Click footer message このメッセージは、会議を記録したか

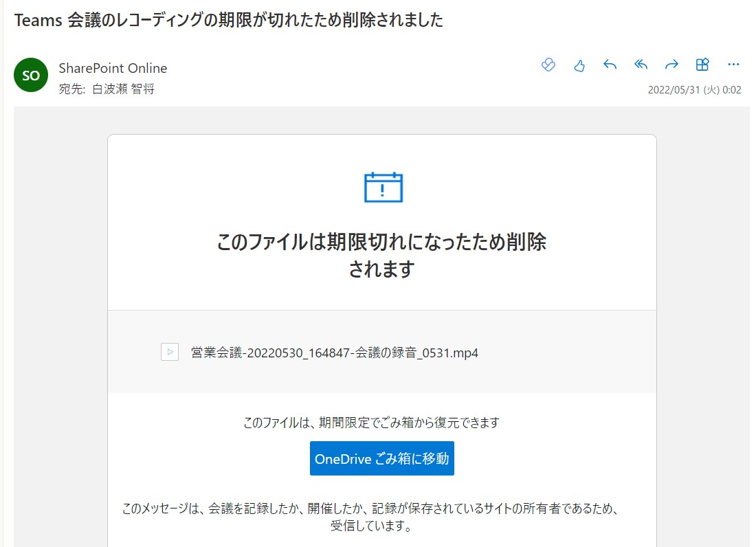(370, 517)
